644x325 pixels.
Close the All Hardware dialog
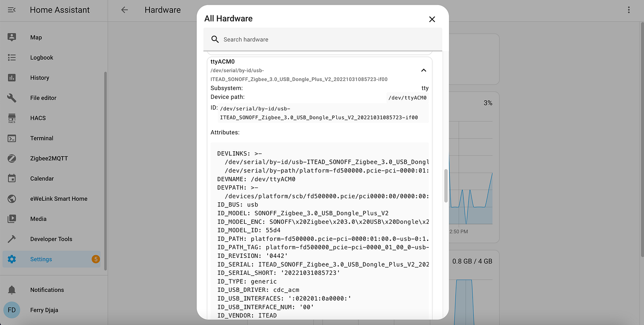(432, 19)
